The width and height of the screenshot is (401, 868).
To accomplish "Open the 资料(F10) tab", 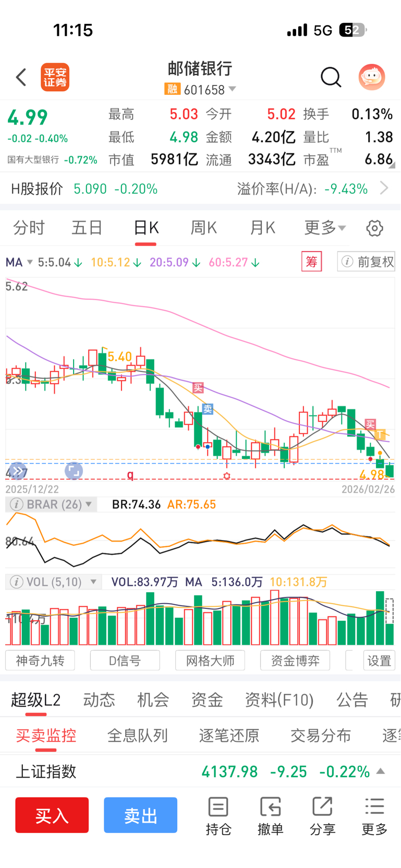I will tap(280, 700).
